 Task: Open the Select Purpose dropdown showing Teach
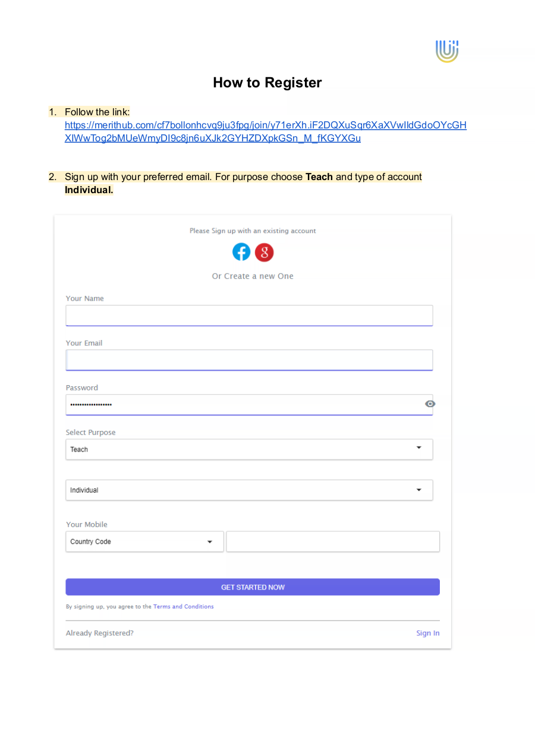(x=249, y=449)
